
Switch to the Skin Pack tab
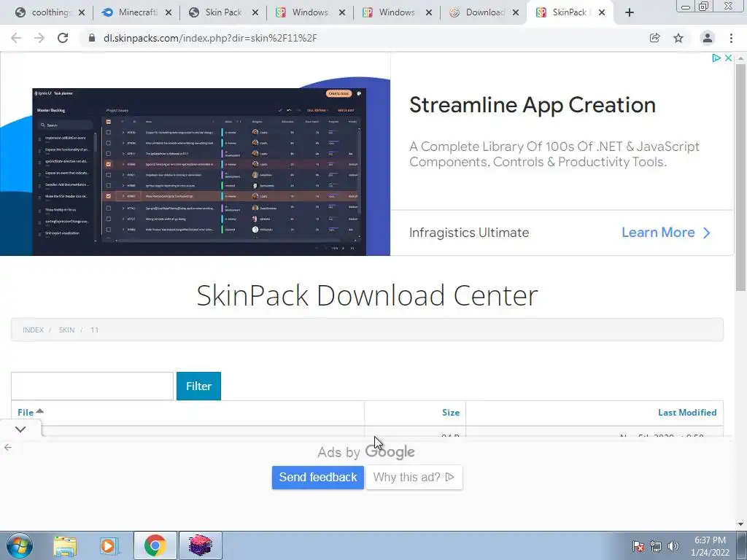click(224, 12)
